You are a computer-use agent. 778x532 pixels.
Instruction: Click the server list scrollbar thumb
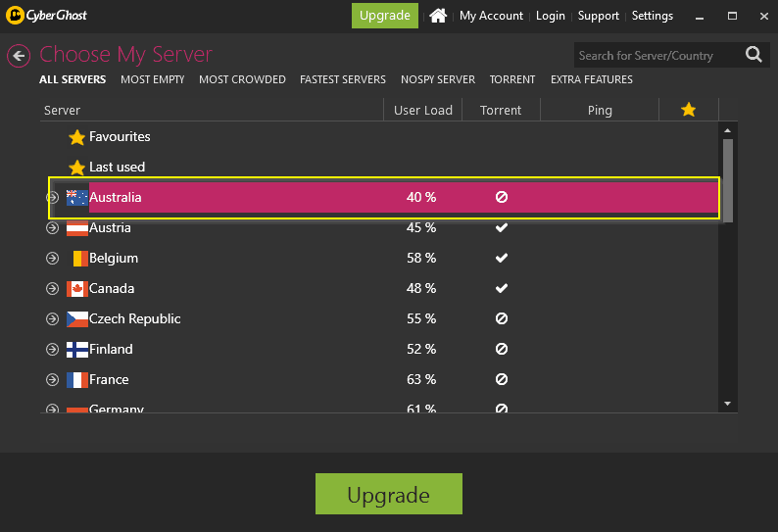pos(727,180)
